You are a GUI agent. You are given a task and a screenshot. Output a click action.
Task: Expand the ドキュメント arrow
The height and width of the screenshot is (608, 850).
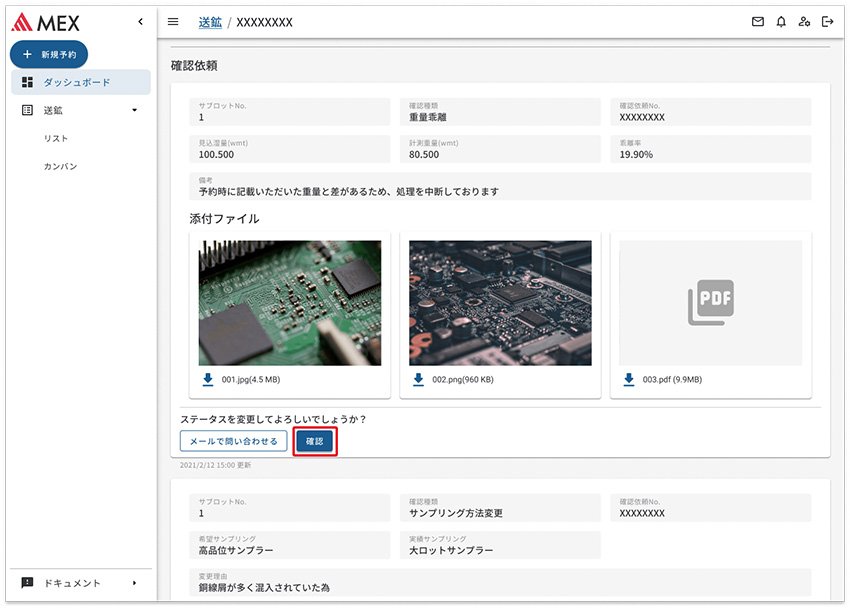134,583
